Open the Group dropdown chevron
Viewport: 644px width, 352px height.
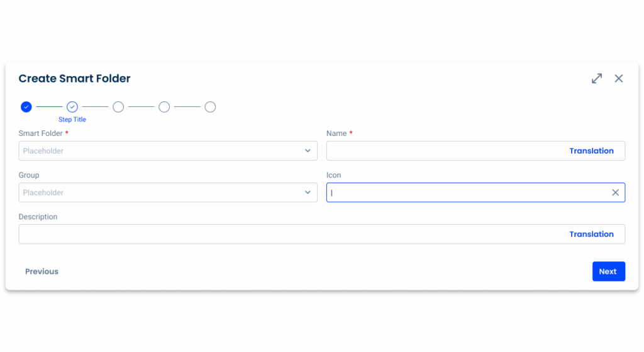click(308, 193)
